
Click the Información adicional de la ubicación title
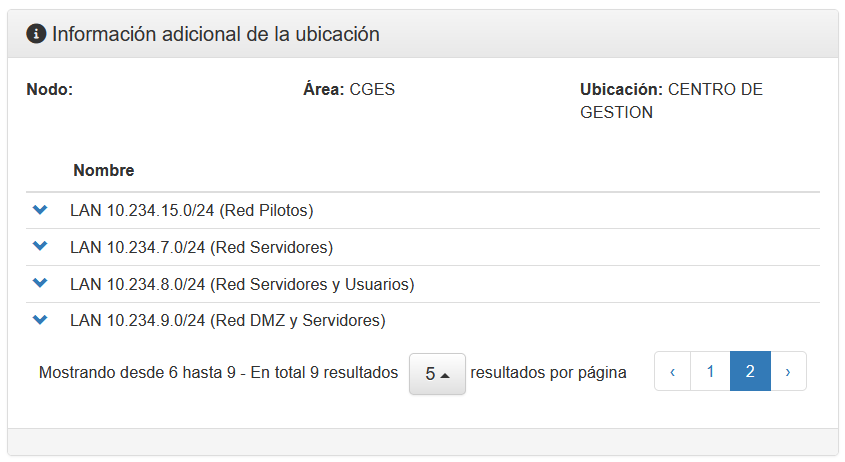[216, 34]
